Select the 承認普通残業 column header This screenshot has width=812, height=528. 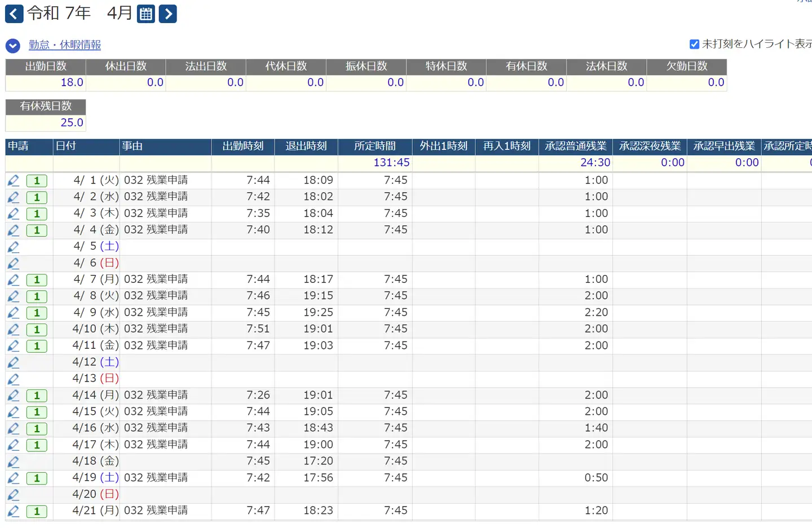pos(575,147)
